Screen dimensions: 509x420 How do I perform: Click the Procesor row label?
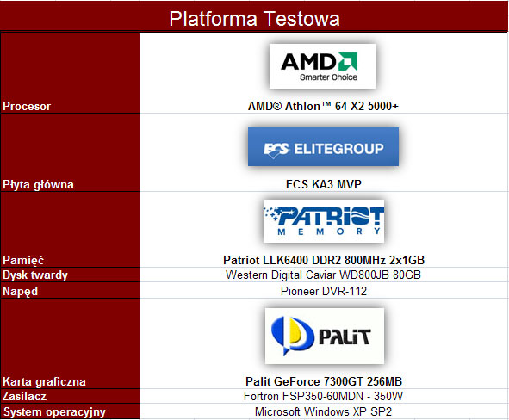pos(27,107)
